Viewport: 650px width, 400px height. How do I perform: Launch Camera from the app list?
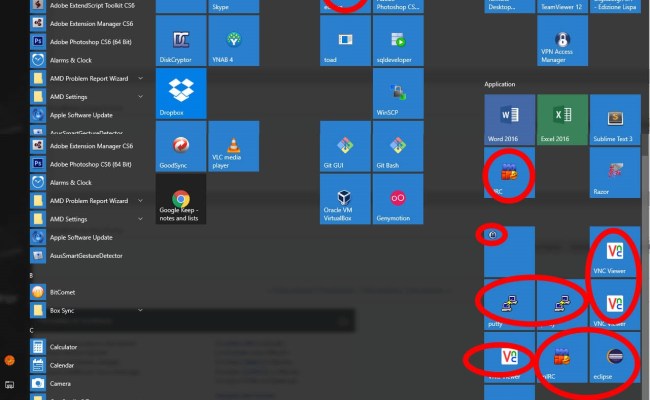88,383
